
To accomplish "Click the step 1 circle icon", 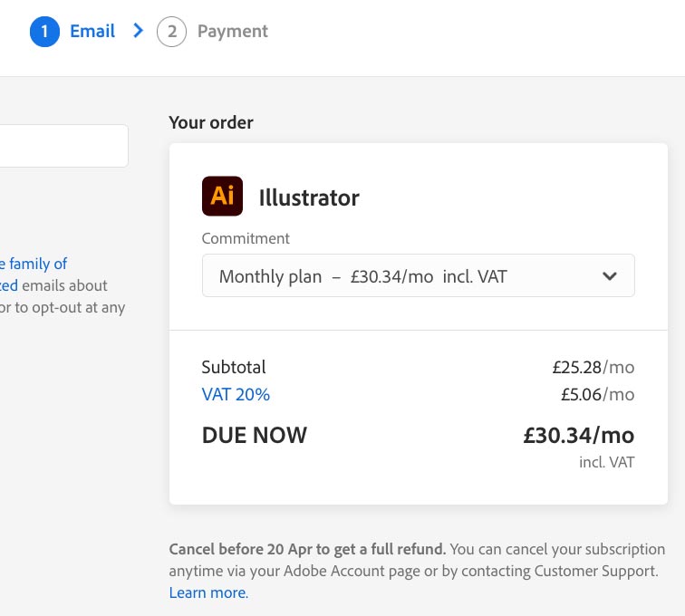I will [x=44, y=32].
